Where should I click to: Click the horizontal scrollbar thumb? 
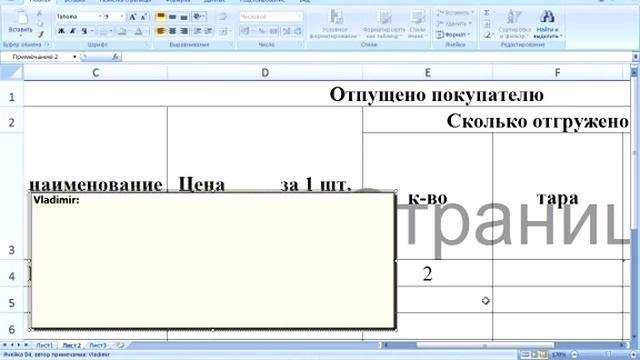pyautogui.click(x=484, y=345)
